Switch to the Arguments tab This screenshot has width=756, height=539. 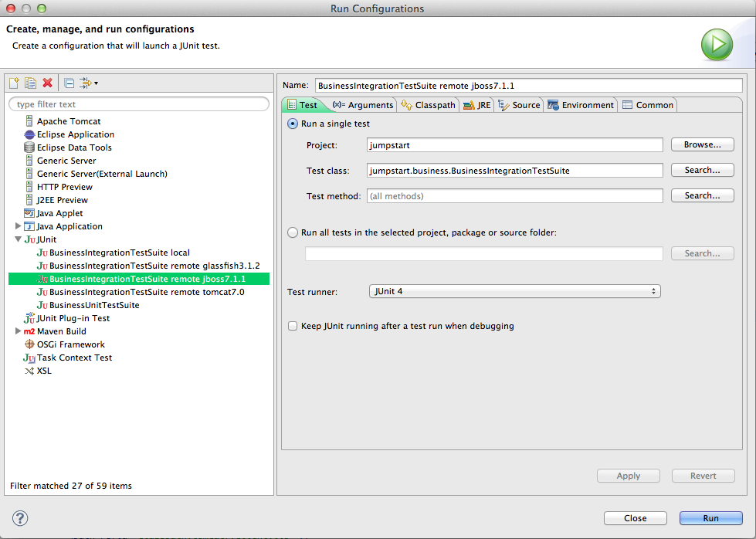(x=363, y=105)
